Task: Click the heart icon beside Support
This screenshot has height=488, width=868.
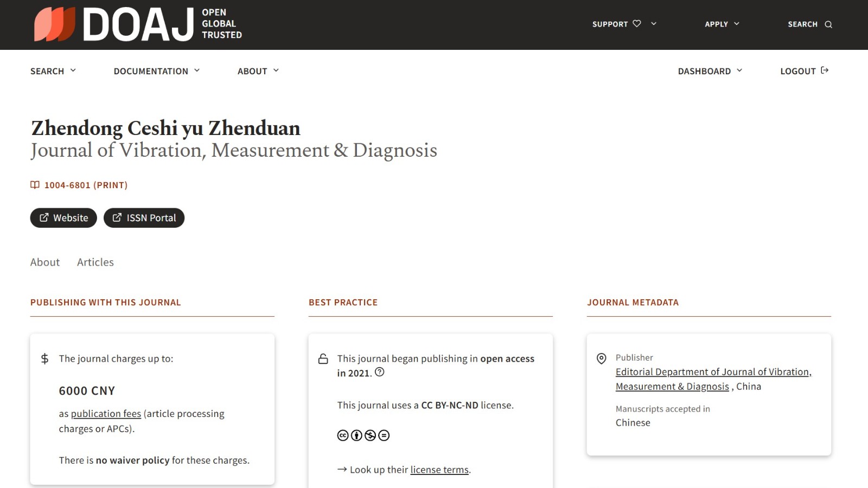Action: pos(637,24)
